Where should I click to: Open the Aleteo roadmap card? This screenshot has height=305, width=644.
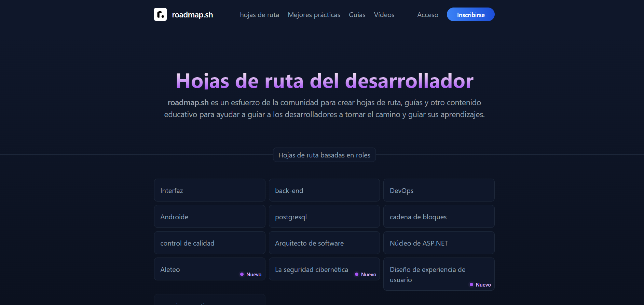tap(209, 269)
